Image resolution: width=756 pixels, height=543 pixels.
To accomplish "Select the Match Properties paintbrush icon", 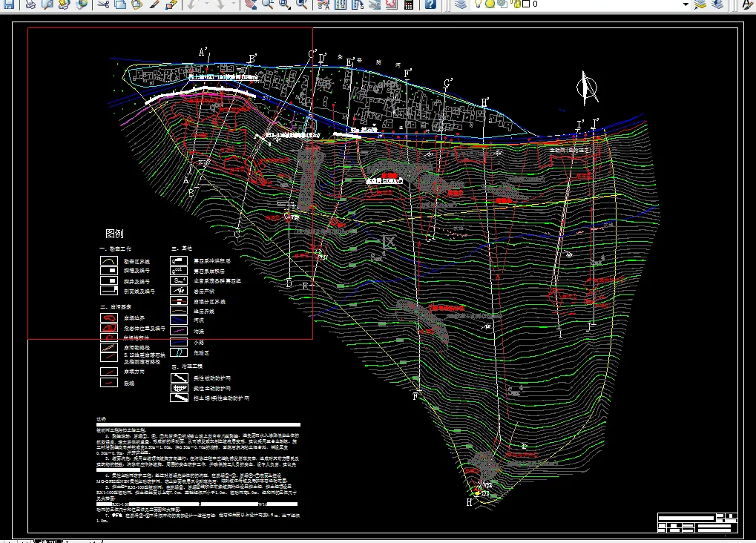I will pos(154,4).
